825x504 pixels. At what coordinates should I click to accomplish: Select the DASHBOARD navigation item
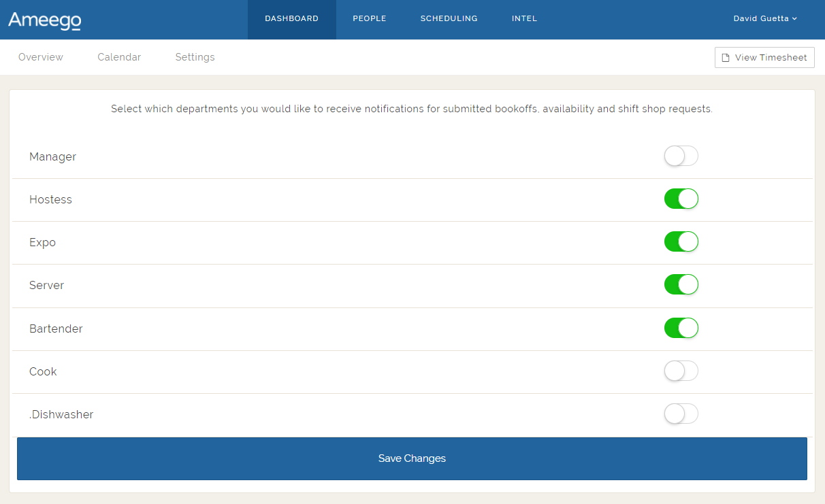point(291,18)
